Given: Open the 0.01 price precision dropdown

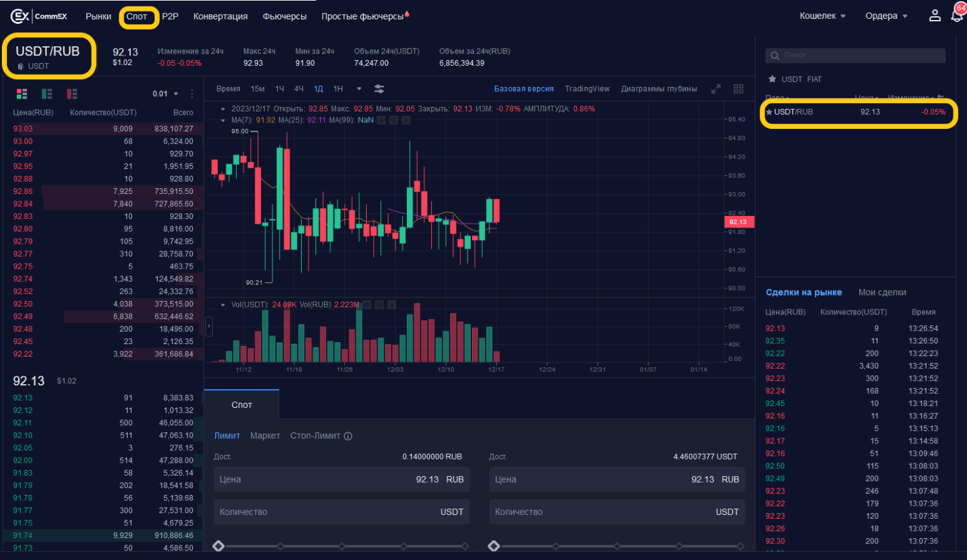Looking at the screenshot, I should pyautogui.click(x=166, y=93).
